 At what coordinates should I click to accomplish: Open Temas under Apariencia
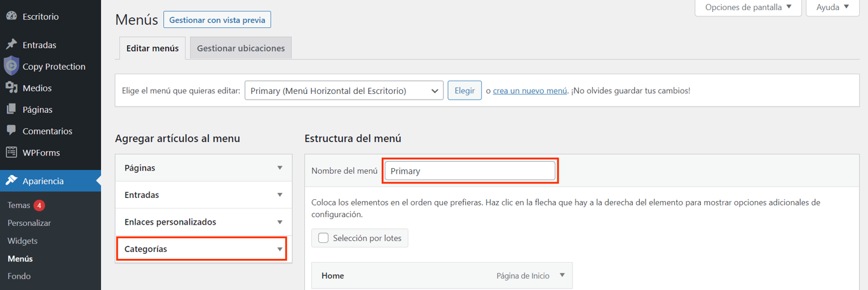19,206
